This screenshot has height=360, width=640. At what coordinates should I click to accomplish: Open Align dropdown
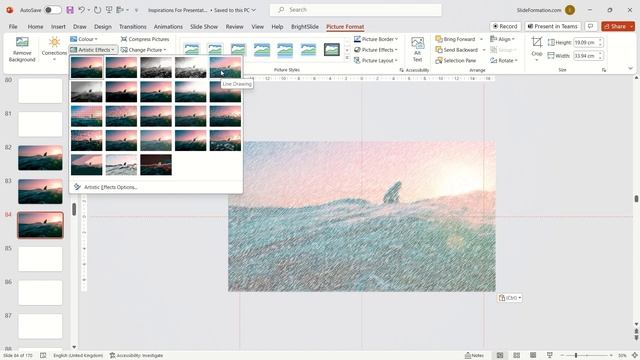pyautogui.click(x=502, y=39)
